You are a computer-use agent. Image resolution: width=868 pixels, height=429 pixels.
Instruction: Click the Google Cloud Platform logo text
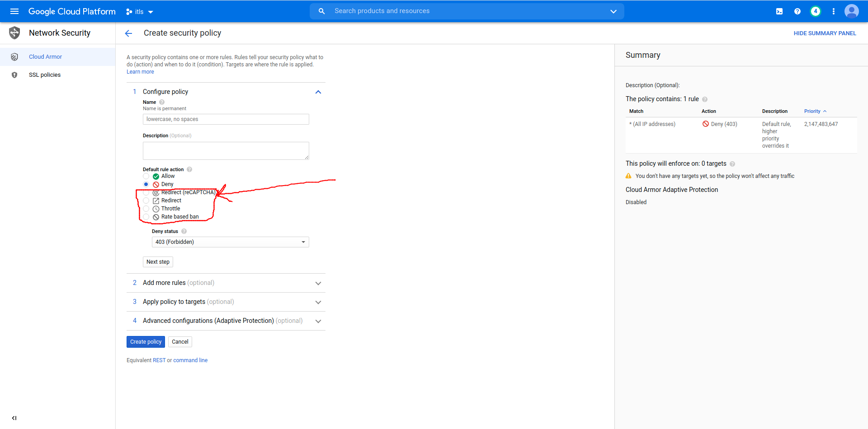pos(72,11)
